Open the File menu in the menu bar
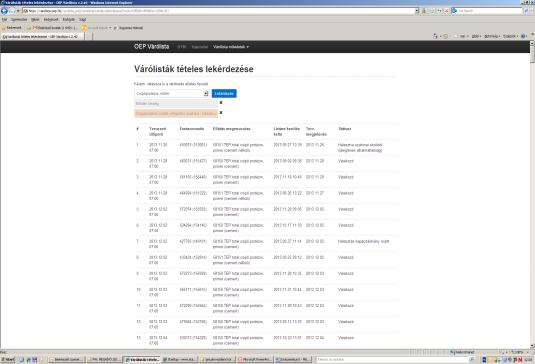Image resolution: width=535 pixels, height=364 pixels. [4, 19]
